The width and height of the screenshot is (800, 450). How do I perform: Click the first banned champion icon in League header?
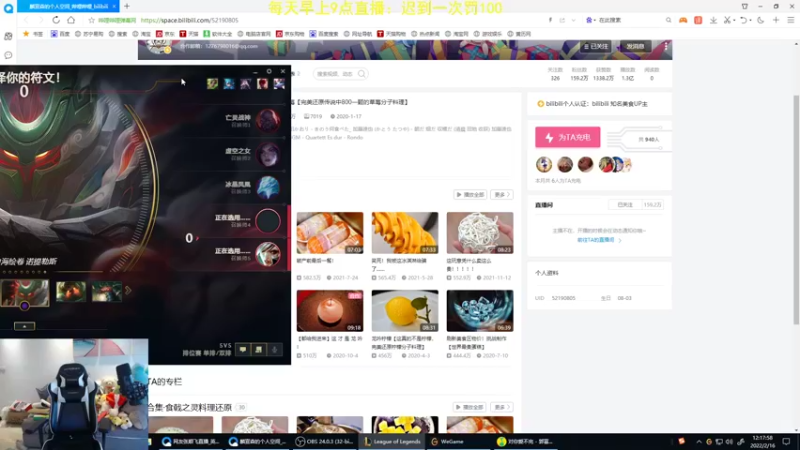(x=212, y=83)
